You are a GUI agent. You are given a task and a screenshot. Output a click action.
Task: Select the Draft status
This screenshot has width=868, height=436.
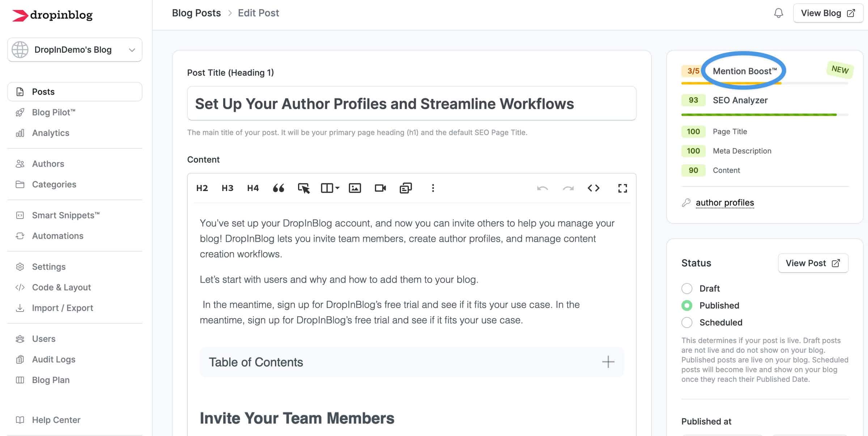point(687,289)
